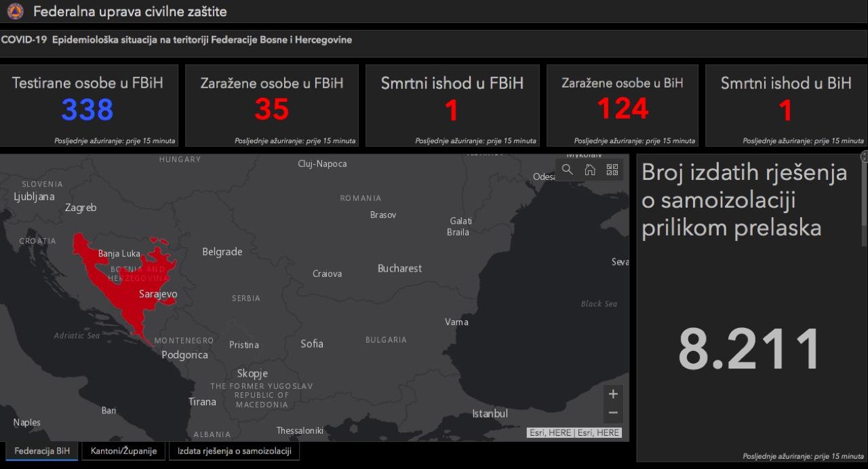Screen dimensions: 868x469
Task: Click the Federalna uprava civilne zaštite logo
Action: 15,12
